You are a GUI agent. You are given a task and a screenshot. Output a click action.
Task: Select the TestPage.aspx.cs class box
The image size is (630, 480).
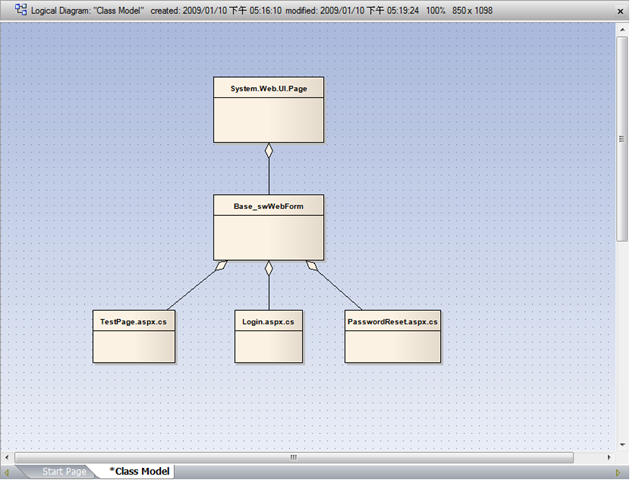point(134,336)
